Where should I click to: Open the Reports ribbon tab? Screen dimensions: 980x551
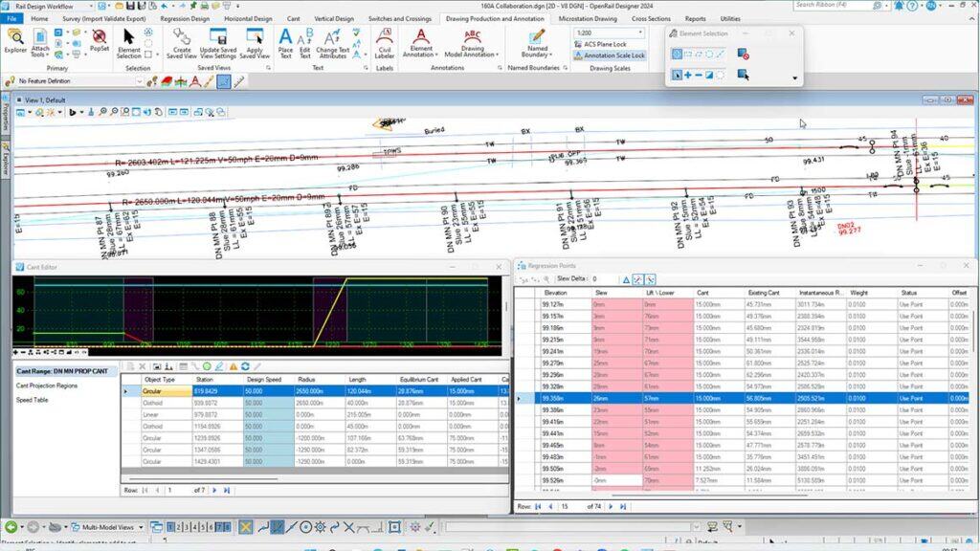[x=695, y=19]
